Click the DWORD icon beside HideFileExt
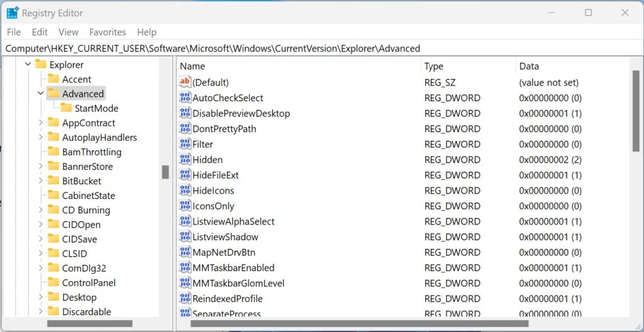Screen dimensions: 644x332 coord(186,175)
